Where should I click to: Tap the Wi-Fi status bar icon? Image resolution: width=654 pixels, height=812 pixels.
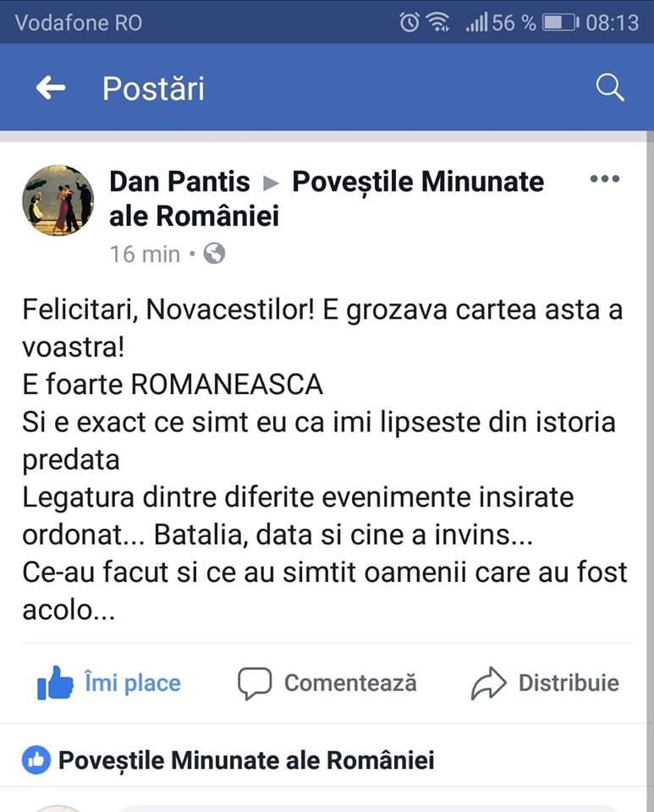tap(437, 23)
